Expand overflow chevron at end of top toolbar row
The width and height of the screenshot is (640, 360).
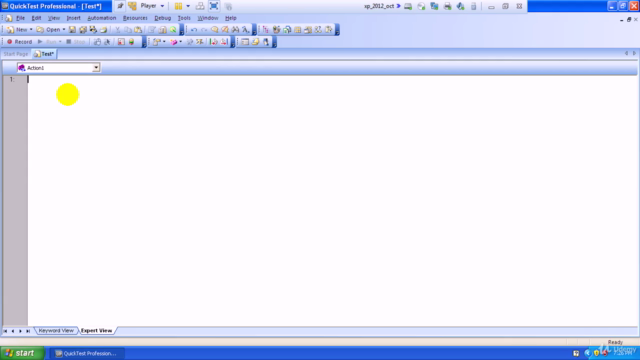pyautogui.click(x=337, y=30)
